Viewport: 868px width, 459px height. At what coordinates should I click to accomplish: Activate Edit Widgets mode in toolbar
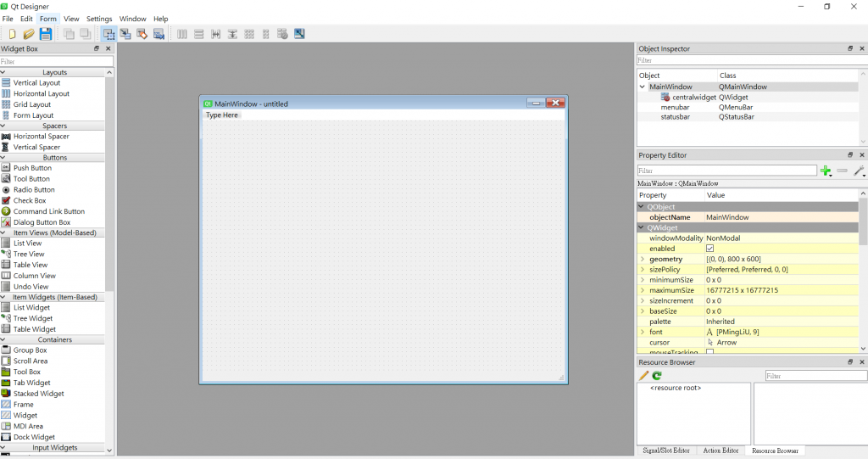click(x=109, y=35)
